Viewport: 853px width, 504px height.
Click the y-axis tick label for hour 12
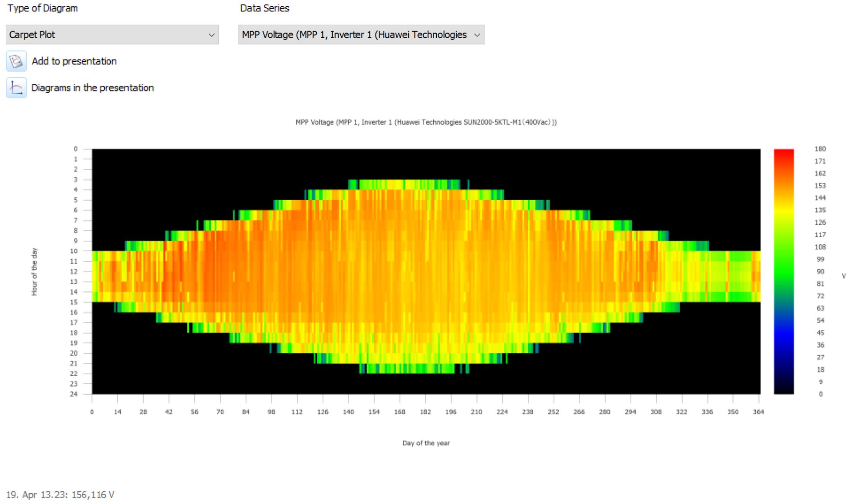[x=74, y=271]
